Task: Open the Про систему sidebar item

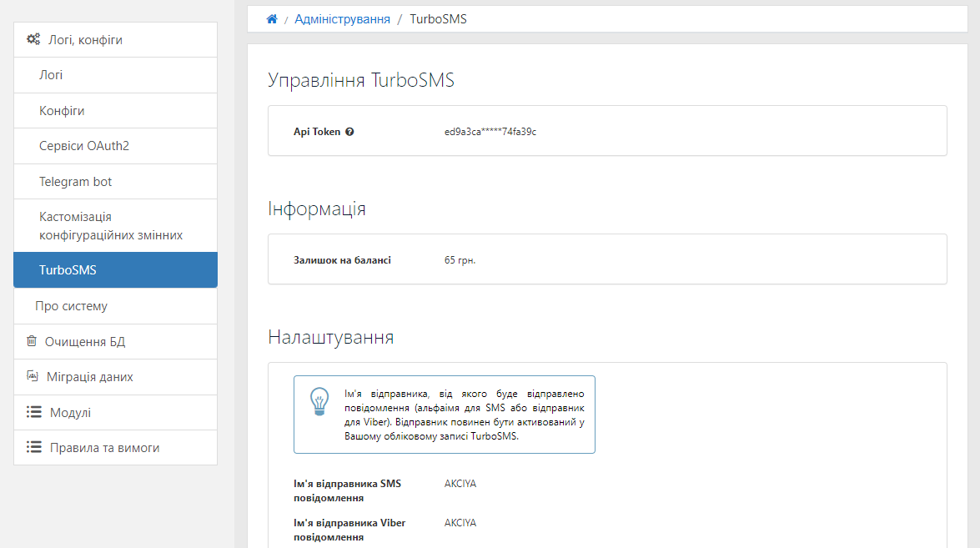Action: (x=116, y=306)
